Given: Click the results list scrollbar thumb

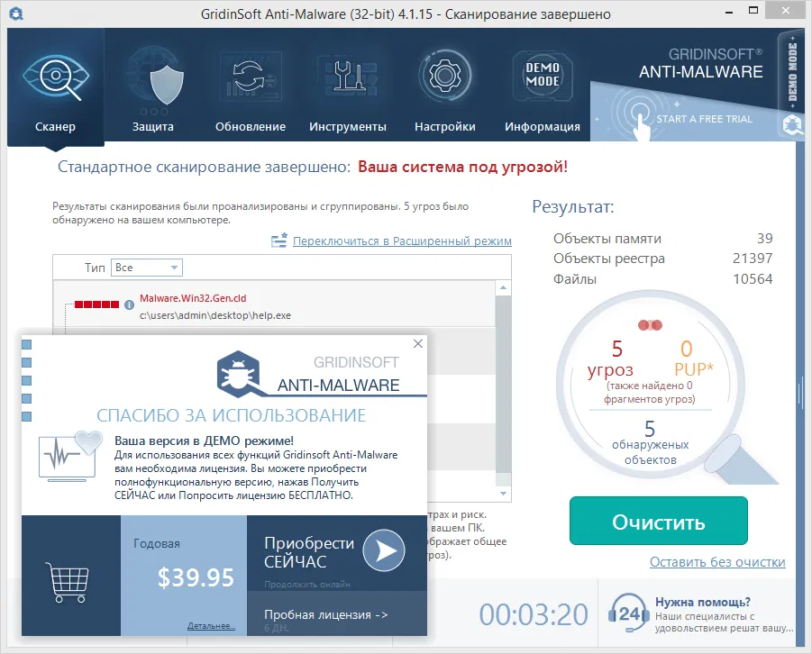Looking at the screenshot, I should (x=504, y=383).
